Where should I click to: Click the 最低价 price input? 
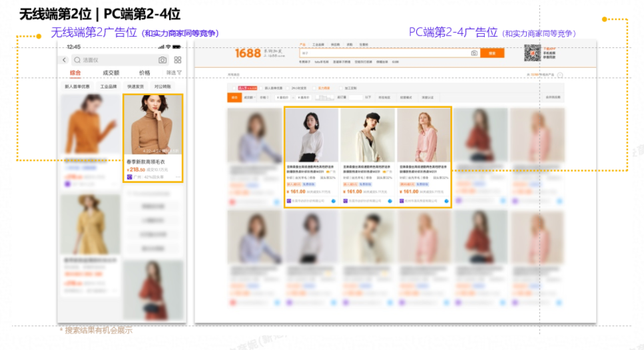pyautogui.click(x=284, y=98)
